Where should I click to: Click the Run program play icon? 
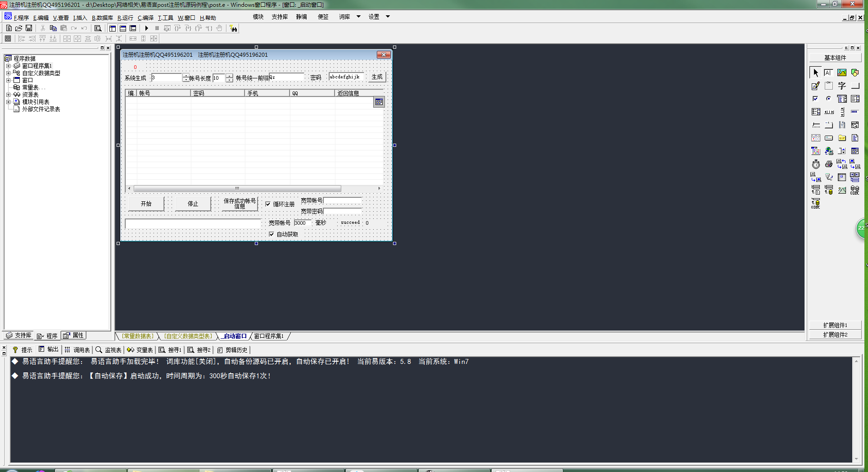click(146, 28)
